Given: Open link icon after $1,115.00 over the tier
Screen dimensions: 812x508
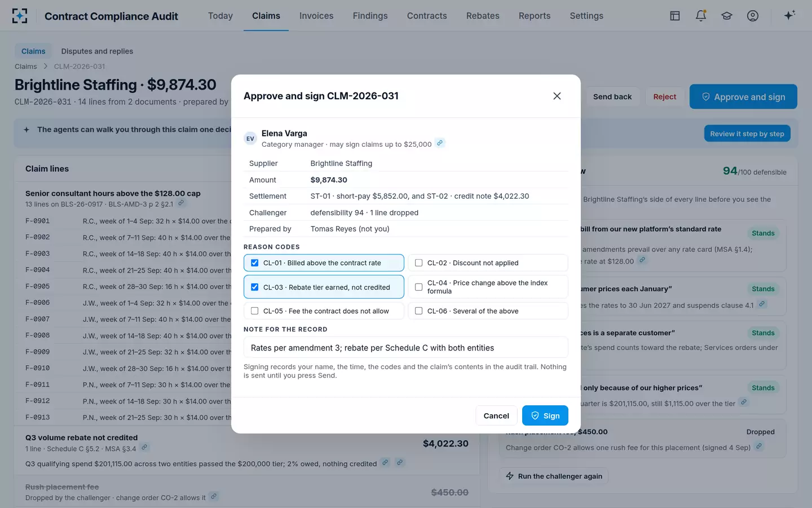Looking at the screenshot, I should tap(744, 402).
